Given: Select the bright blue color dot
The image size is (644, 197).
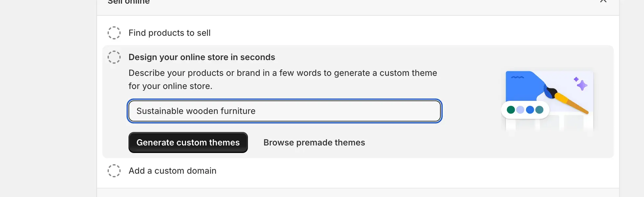Looking at the screenshot, I should tap(530, 110).
